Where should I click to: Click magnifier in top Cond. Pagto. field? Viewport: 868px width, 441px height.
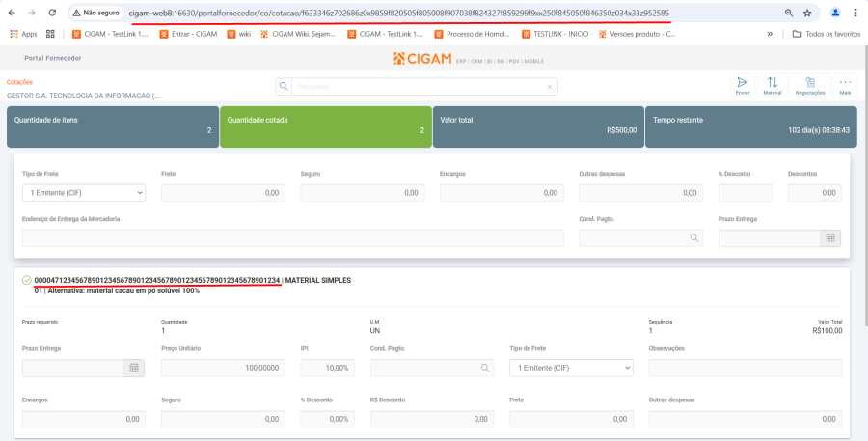pyautogui.click(x=694, y=238)
